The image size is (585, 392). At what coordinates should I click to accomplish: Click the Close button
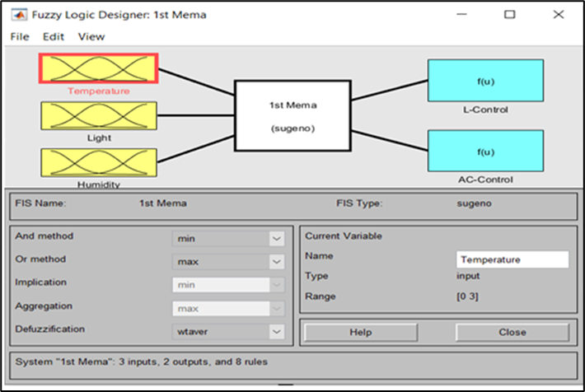pos(512,332)
